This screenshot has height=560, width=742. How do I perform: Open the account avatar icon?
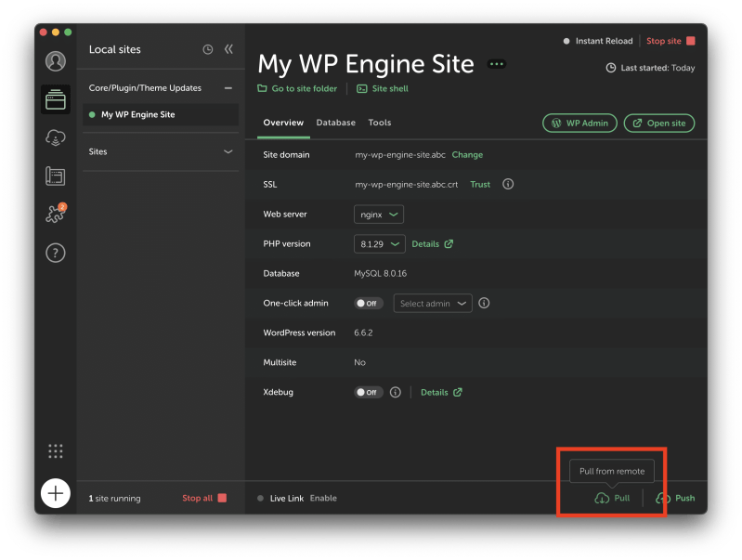click(x=56, y=61)
